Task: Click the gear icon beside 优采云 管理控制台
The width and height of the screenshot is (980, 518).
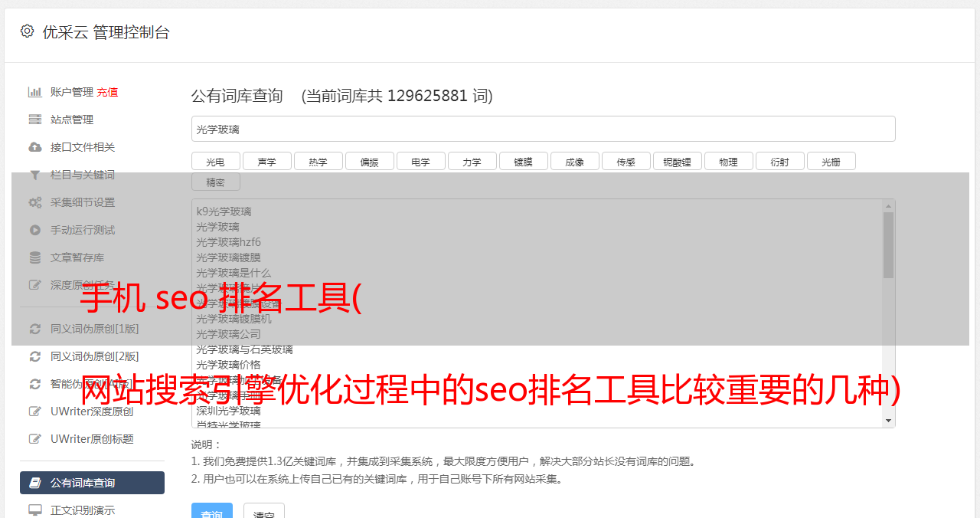Action: pos(28,31)
